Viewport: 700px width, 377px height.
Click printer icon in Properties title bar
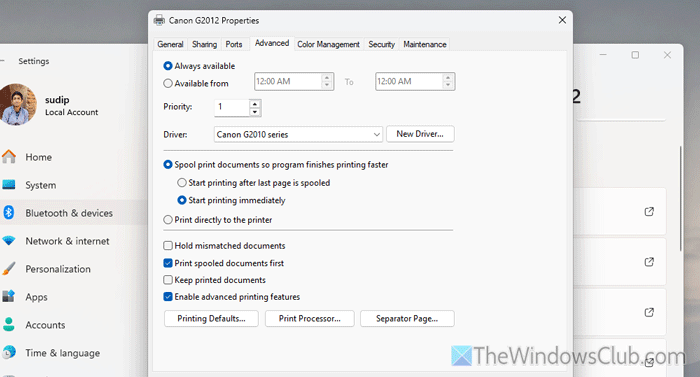click(x=159, y=20)
